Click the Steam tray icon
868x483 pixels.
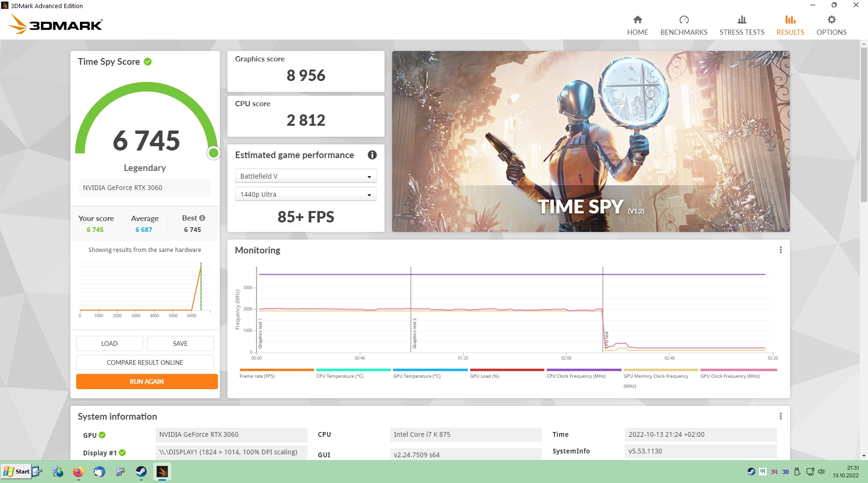751,472
